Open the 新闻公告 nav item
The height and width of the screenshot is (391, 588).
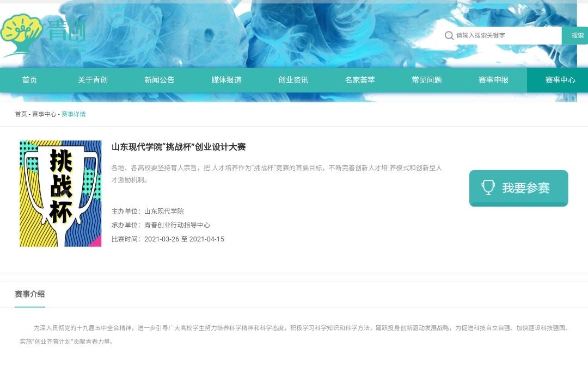click(x=160, y=80)
